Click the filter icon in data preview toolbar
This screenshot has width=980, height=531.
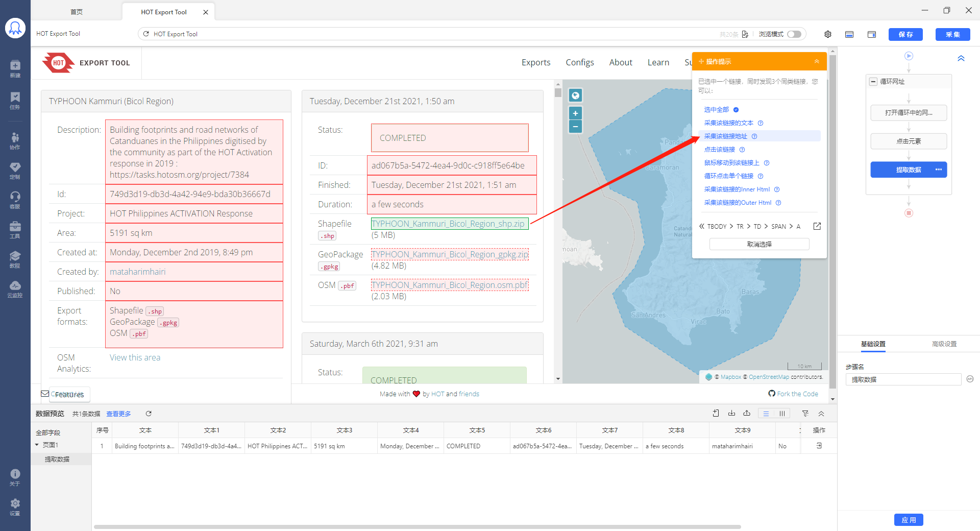click(805, 414)
